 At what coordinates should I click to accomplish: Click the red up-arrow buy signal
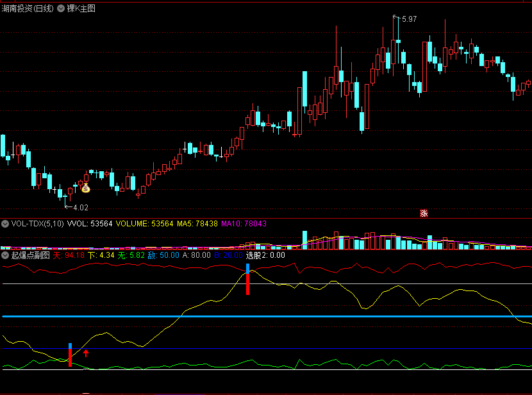point(86,353)
